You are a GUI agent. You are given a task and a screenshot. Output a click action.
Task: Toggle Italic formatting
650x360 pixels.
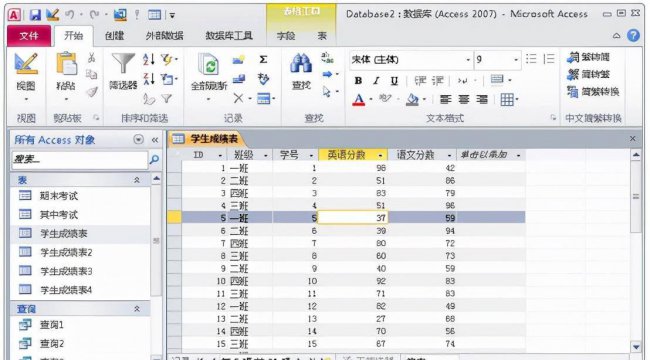[376, 81]
